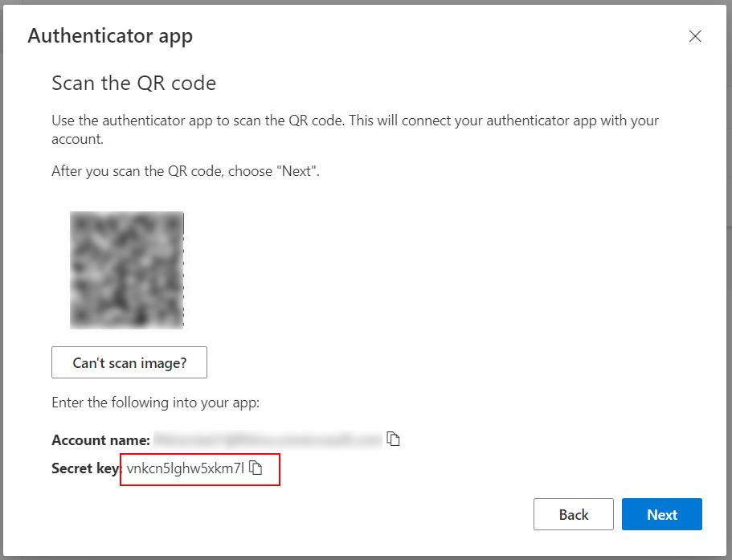Viewport: 732px width, 560px height.
Task: Click the "Scan the QR code" heading
Action: tap(134, 83)
